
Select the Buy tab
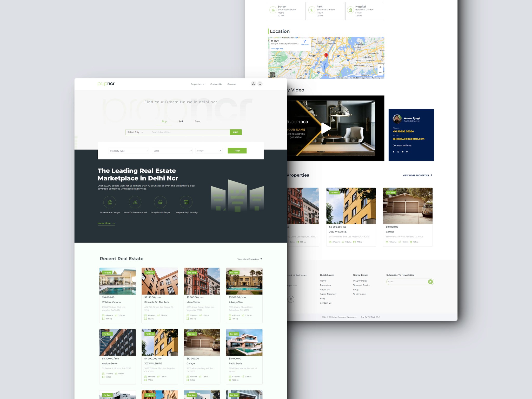click(164, 122)
